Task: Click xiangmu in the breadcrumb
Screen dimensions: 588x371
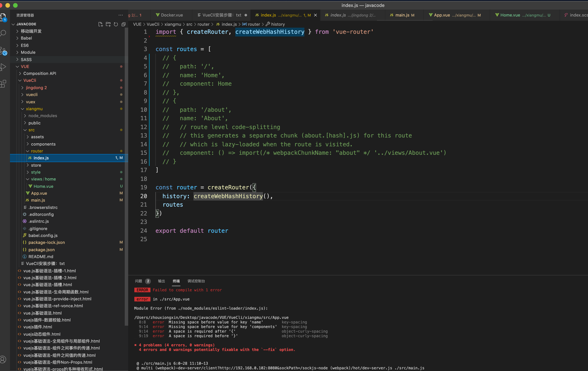Action: click(x=173, y=24)
